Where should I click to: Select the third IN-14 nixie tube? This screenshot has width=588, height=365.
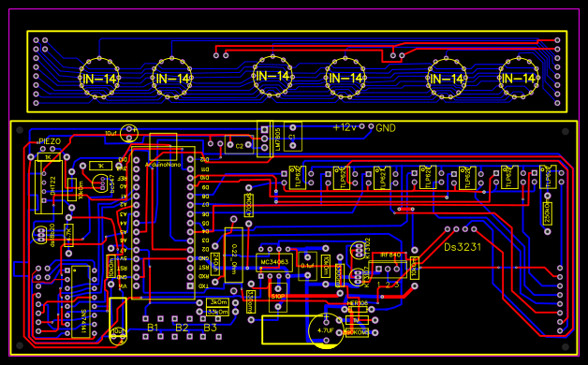point(272,77)
